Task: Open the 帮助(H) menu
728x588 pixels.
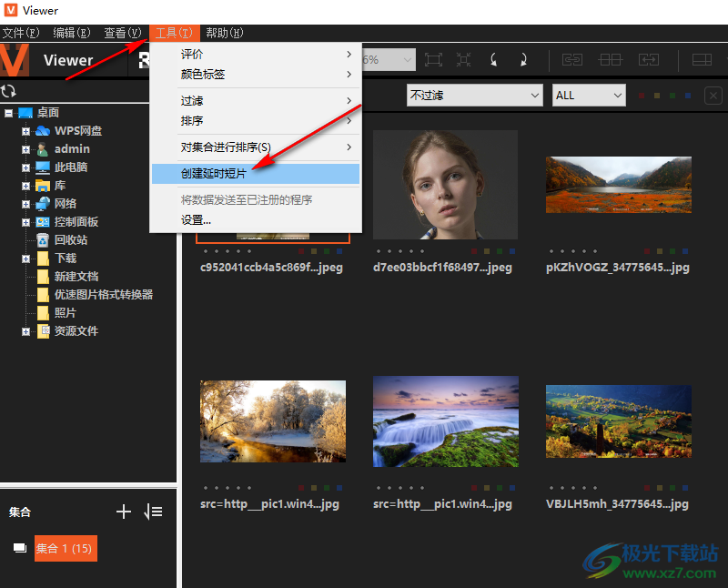Action: tap(225, 33)
